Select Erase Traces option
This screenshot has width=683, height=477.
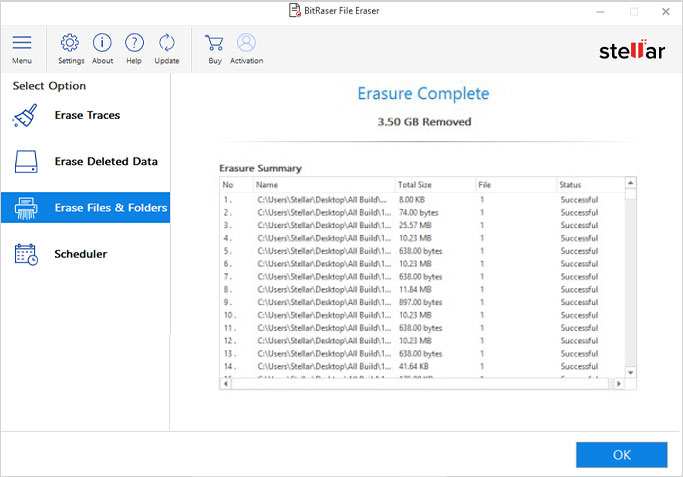(x=87, y=115)
